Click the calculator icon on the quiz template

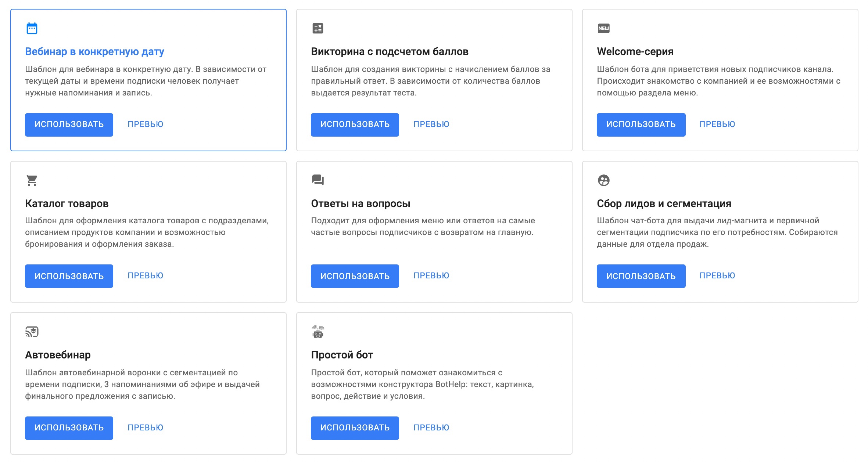pyautogui.click(x=318, y=28)
